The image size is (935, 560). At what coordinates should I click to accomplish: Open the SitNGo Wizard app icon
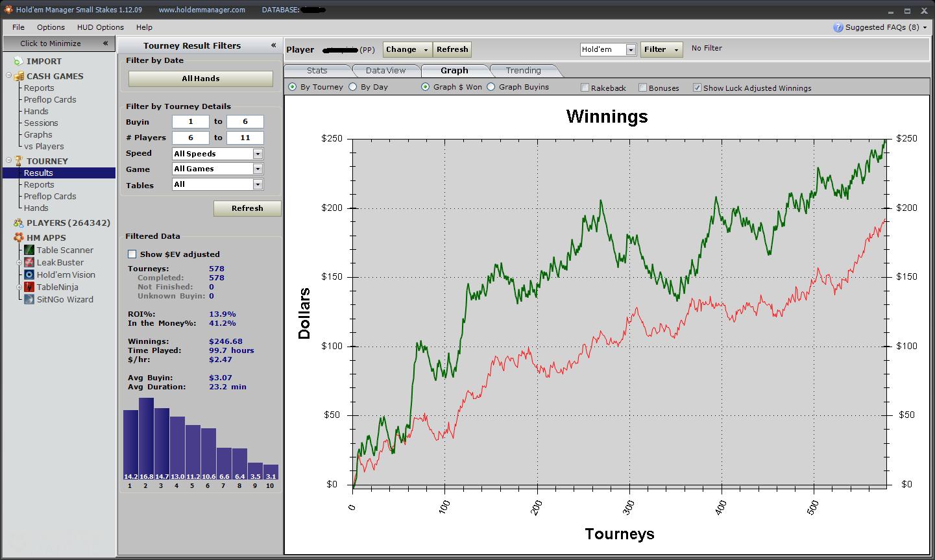point(29,299)
